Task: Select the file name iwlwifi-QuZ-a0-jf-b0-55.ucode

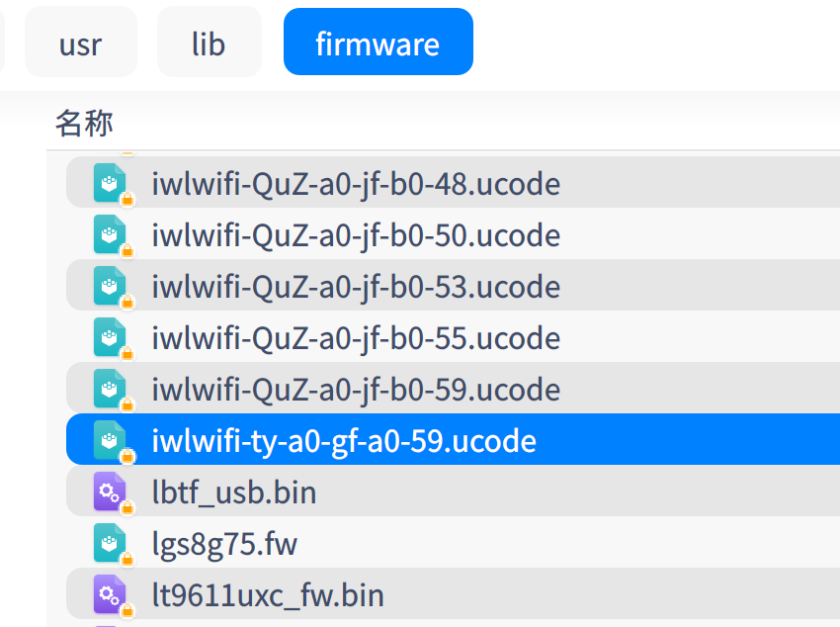Action: pyautogui.click(x=356, y=338)
